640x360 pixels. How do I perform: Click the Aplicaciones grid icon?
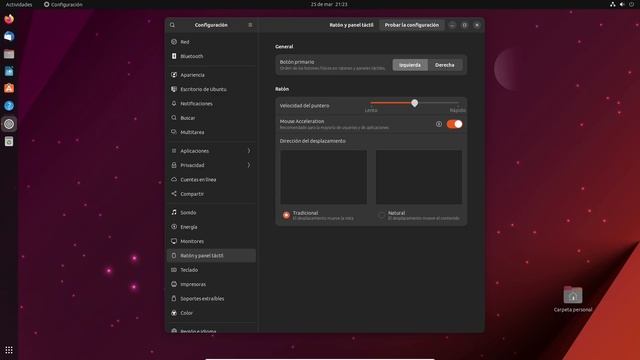click(x=174, y=151)
